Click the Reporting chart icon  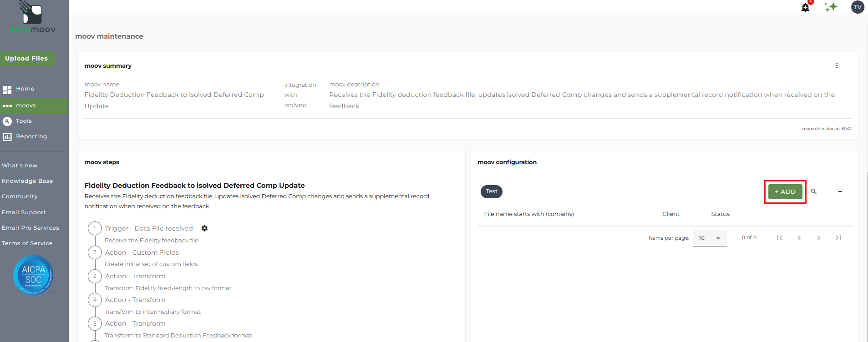point(7,136)
